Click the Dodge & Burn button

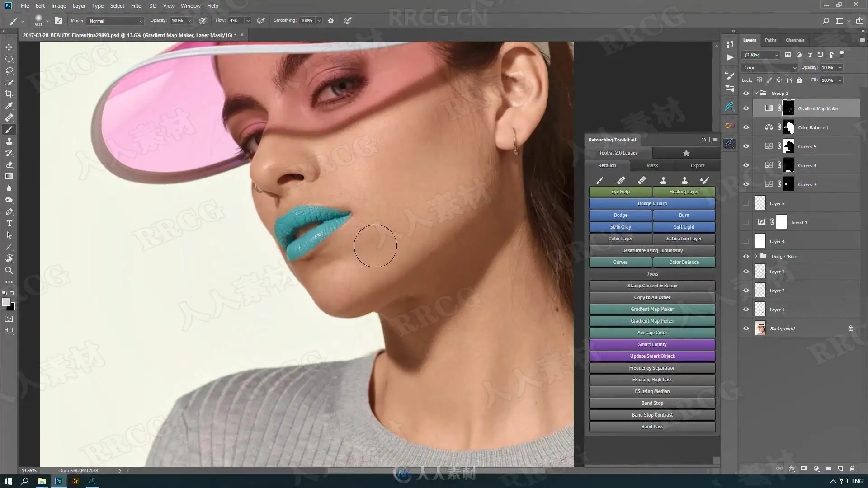click(x=652, y=203)
